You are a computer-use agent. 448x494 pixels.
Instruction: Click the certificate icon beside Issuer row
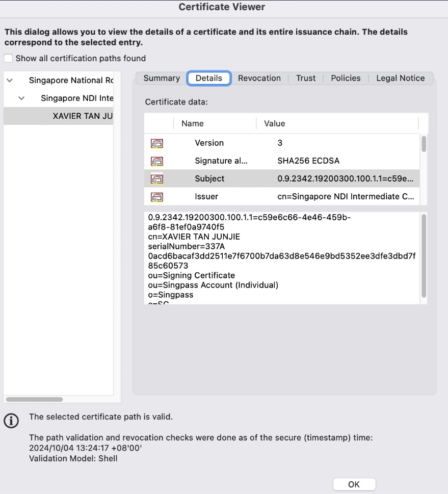[x=157, y=197]
